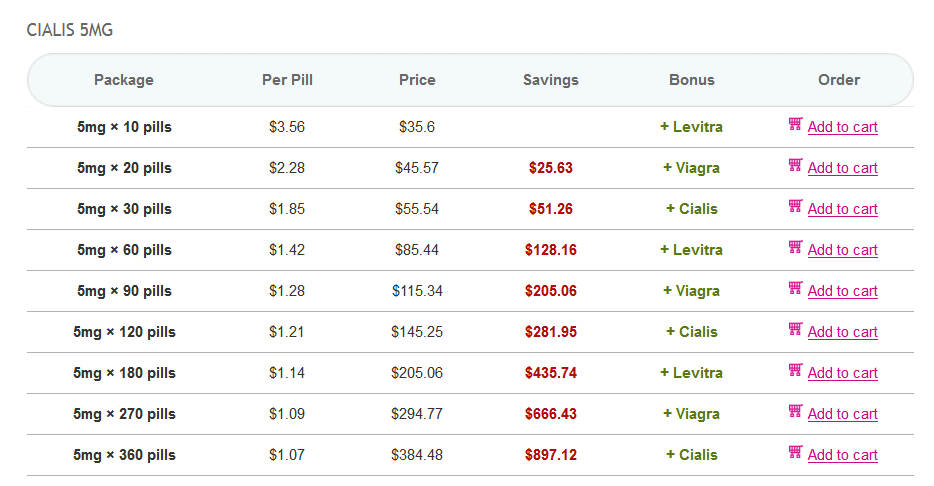Select the $897.12 savings amount
Image resolution: width=934 pixels, height=486 pixels.
pyautogui.click(x=551, y=455)
